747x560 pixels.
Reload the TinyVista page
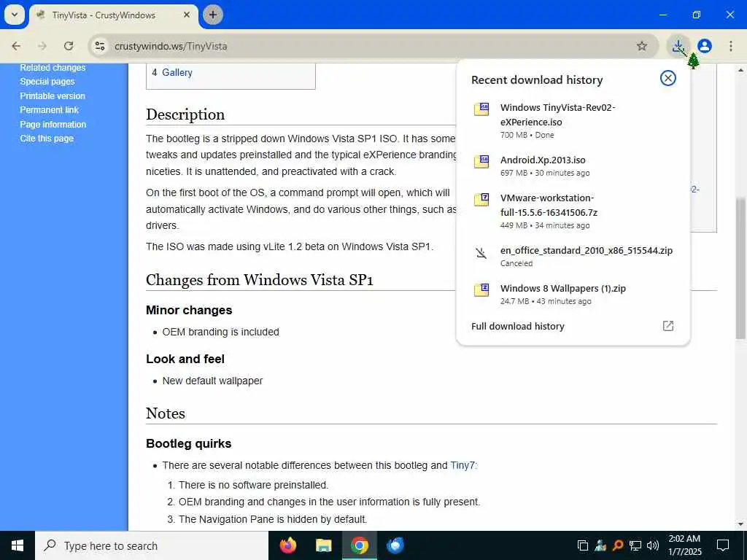pyautogui.click(x=69, y=46)
